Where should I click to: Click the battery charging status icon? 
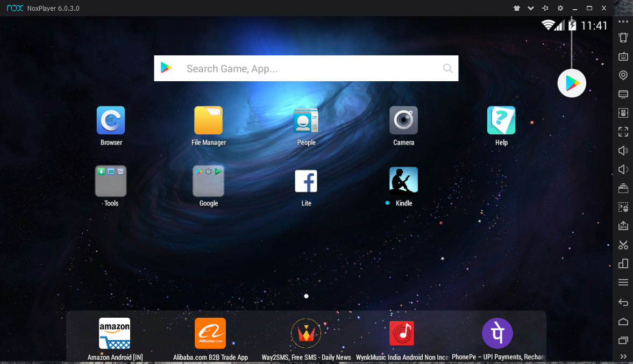coord(572,25)
